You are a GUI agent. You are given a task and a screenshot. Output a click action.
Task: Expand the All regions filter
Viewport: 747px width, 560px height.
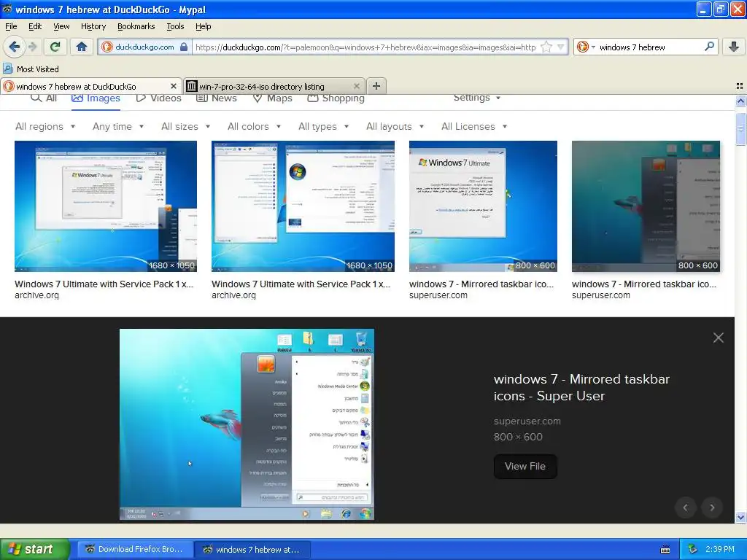(x=44, y=127)
